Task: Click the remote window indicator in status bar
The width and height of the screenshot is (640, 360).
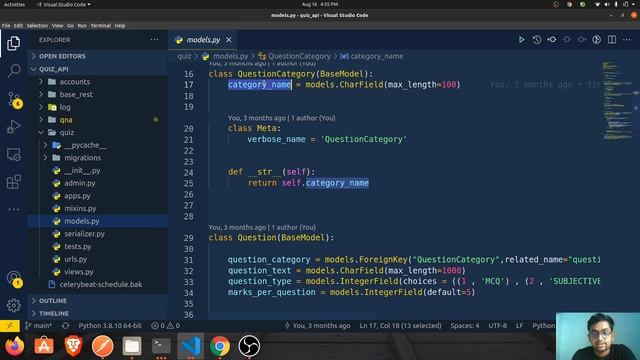Action: click(10, 326)
